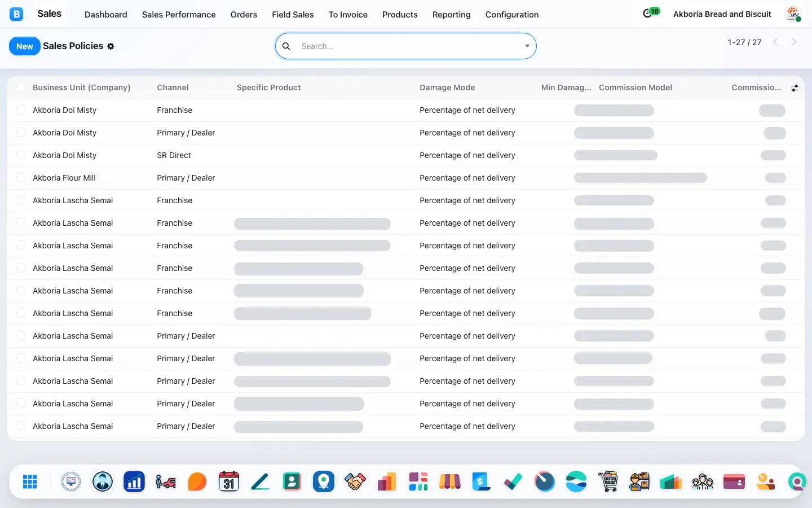Click the New button

(x=25, y=46)
